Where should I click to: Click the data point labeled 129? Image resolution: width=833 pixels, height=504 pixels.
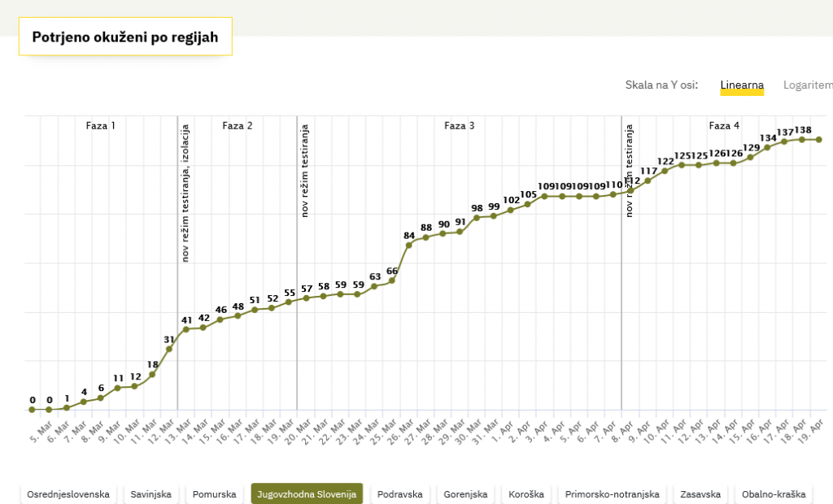click(x=750, y=157)
